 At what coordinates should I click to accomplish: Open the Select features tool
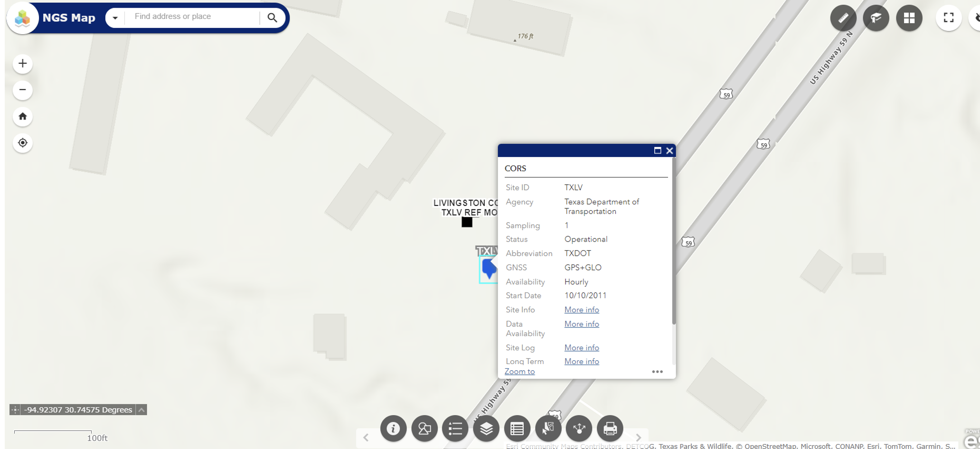point(548,429)
